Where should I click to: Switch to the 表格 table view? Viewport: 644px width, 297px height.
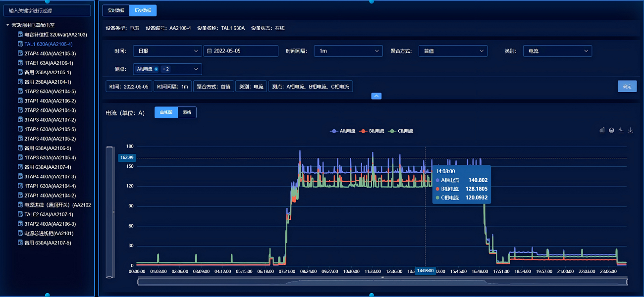click(x=187, y=113)
